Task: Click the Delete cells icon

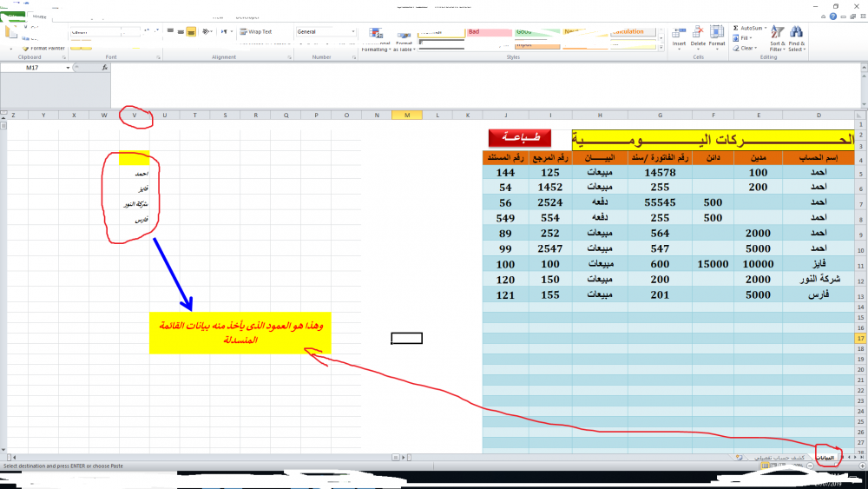Action: 699,33
